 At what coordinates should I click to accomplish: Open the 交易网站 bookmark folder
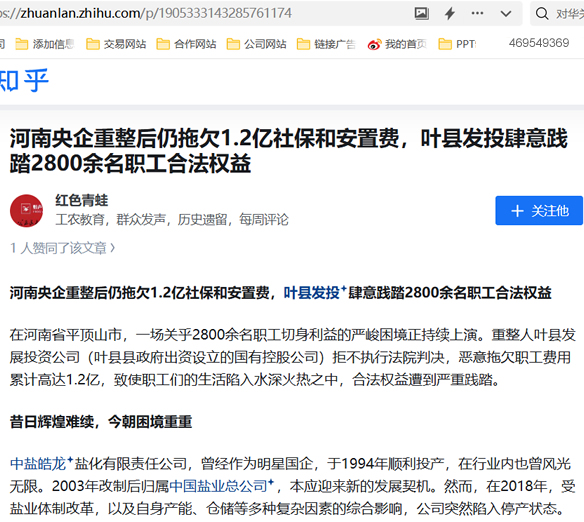click(x=116, y=44)
